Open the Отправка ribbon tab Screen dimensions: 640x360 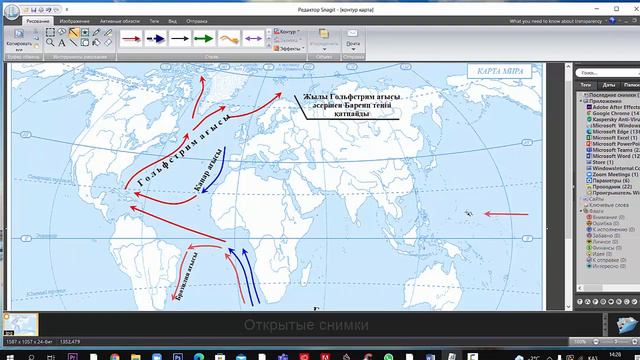[197, 21]
